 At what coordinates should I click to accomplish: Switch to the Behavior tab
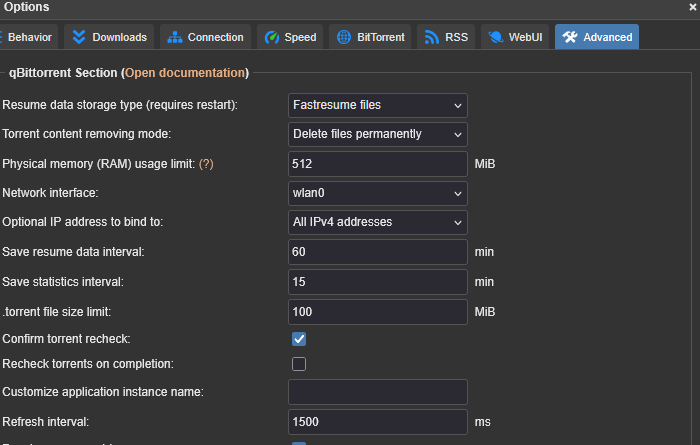pos(29,37)
